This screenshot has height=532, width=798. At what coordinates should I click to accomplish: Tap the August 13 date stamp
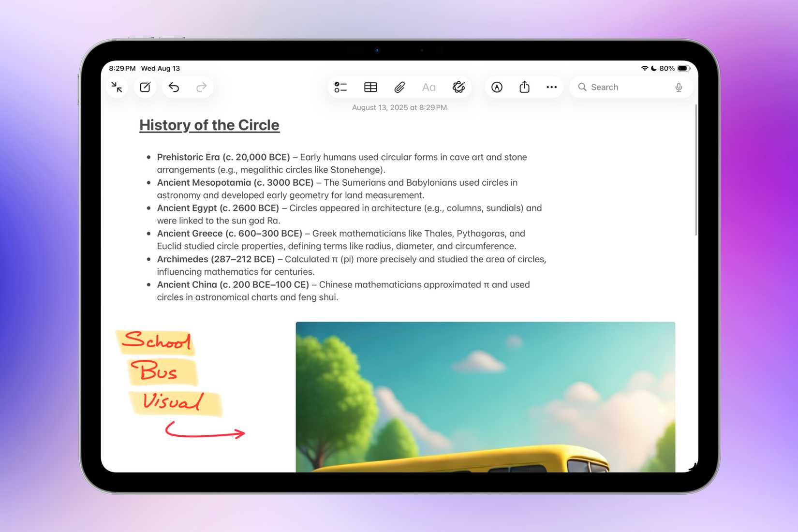[x=398, y=107]
